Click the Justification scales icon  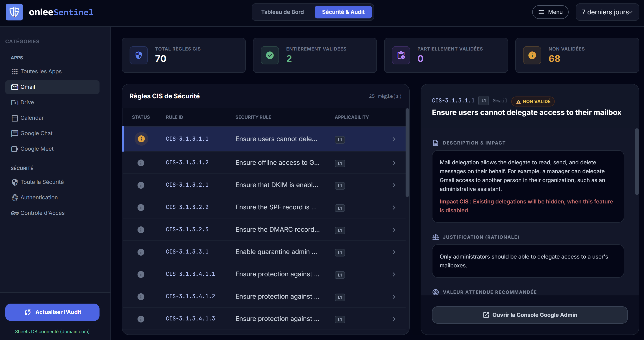[435, 237]
